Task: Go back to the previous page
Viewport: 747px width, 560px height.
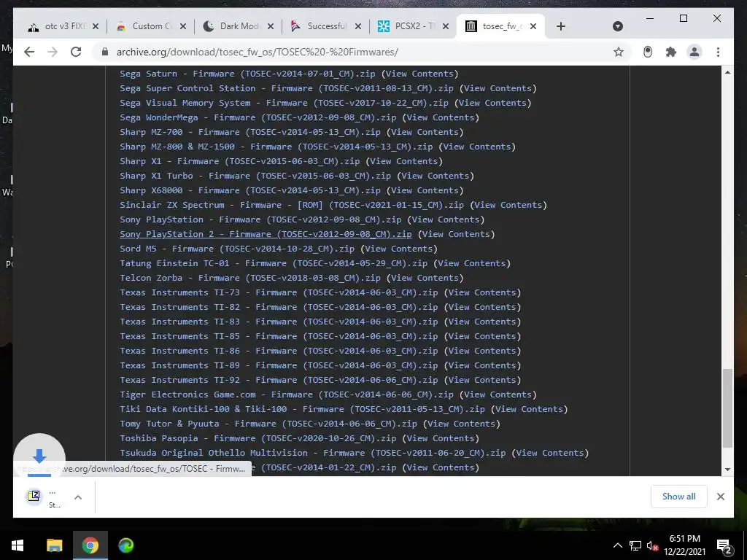Action: [x=29, y=52]
